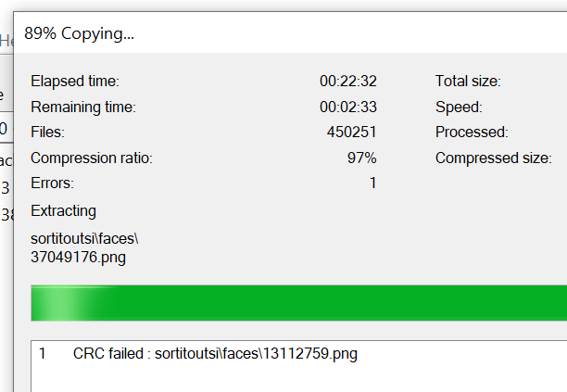Click the Compressed size label

tap(493, 158)
